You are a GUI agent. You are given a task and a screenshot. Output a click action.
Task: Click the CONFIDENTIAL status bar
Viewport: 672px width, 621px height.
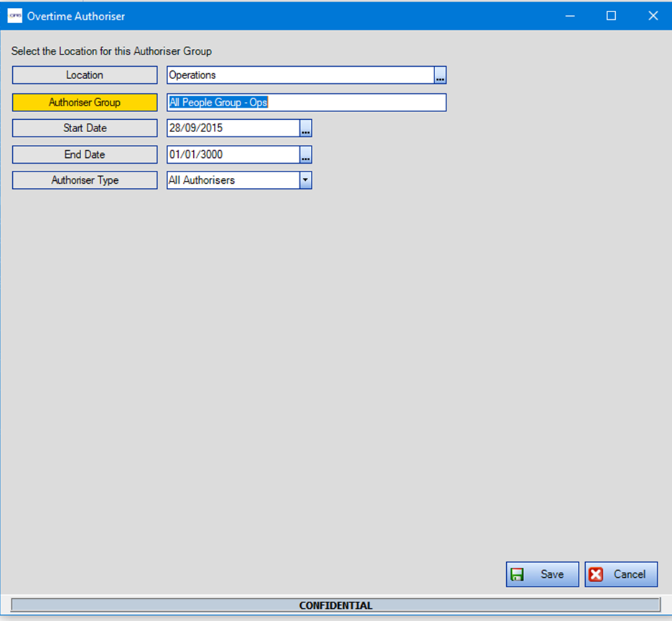pos(335,605)
